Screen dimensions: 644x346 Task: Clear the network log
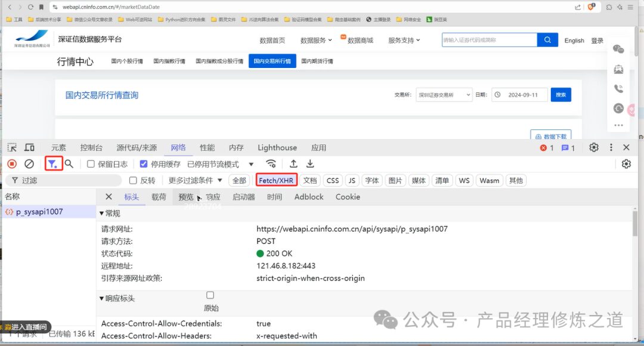point(29,164)
